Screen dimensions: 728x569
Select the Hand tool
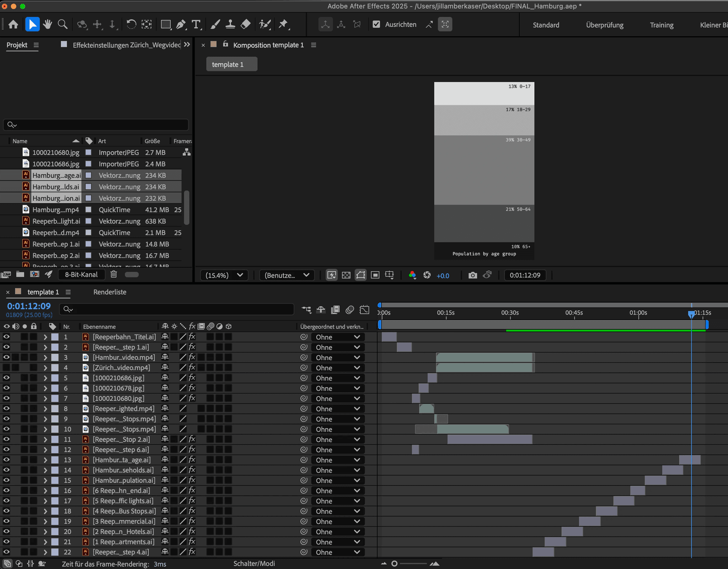click(x=47, y=25)
